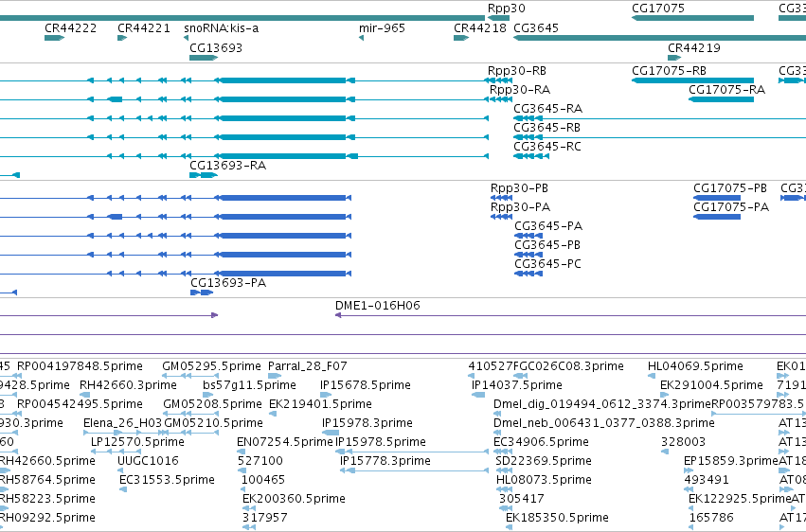Select the bs57g11.5prime EST

[x=207, y=395]
